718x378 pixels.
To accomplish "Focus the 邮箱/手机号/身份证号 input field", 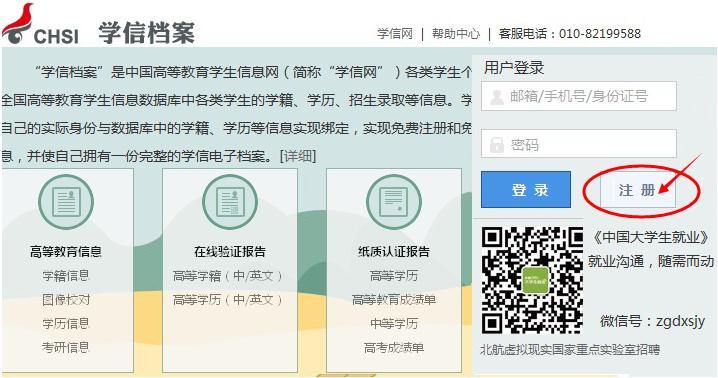I will pos(579,96).
